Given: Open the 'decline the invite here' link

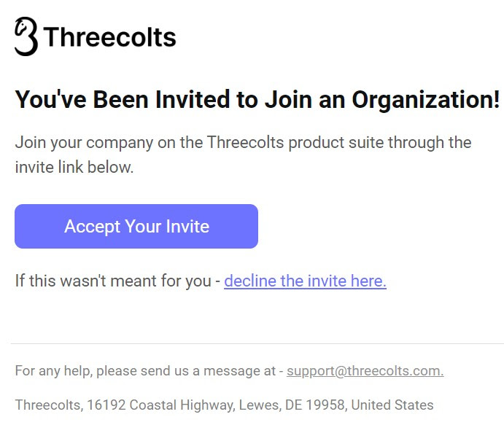Looking at the screenshot, I should coord(305,281).
